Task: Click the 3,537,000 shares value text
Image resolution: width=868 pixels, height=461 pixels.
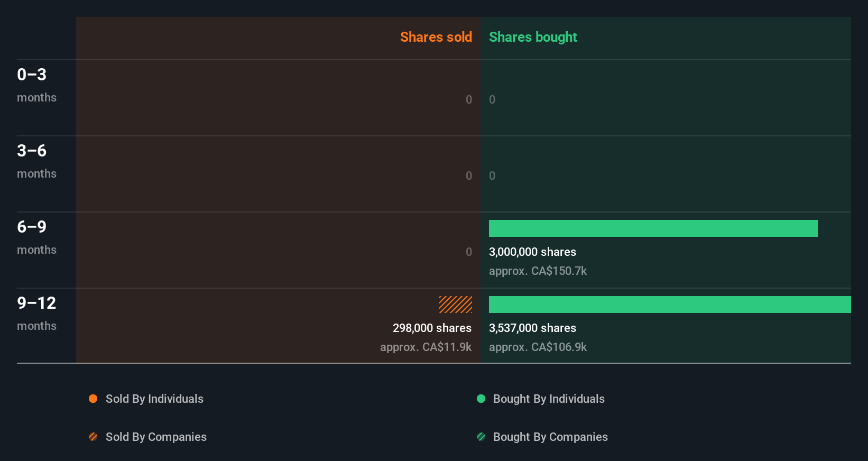Action: pos(532,328)
